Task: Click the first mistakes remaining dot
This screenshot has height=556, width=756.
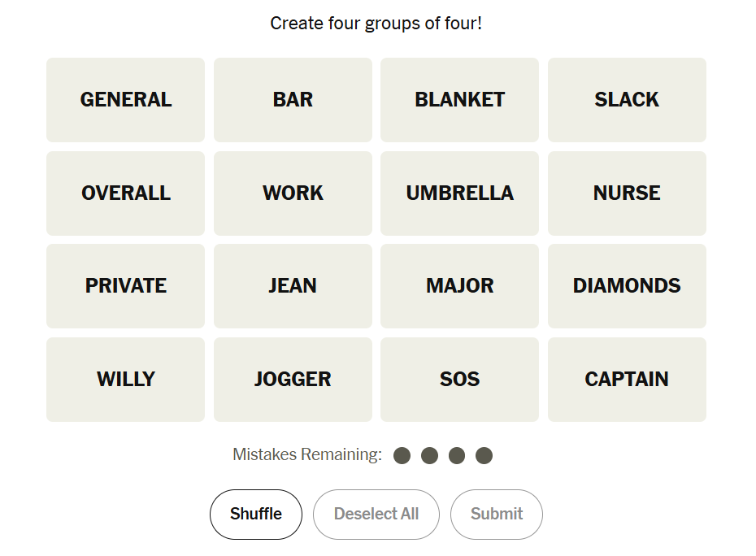Action: point(402,456)
